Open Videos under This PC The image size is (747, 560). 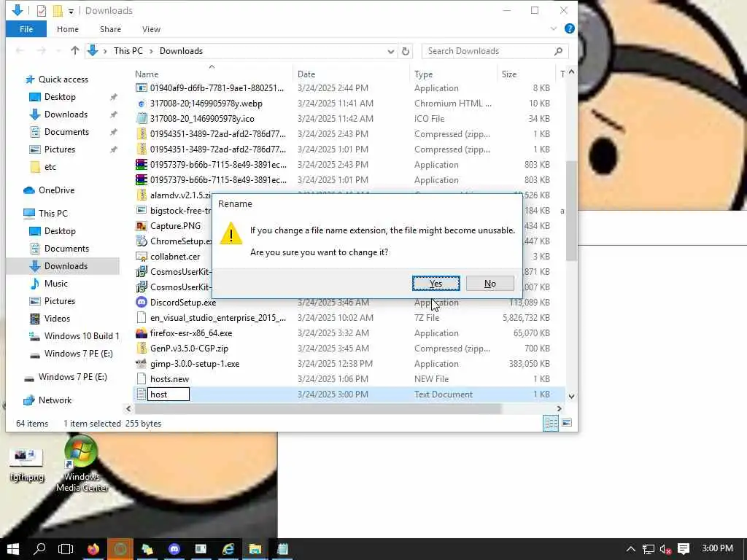pyautogui.click(x=57, y=319)
